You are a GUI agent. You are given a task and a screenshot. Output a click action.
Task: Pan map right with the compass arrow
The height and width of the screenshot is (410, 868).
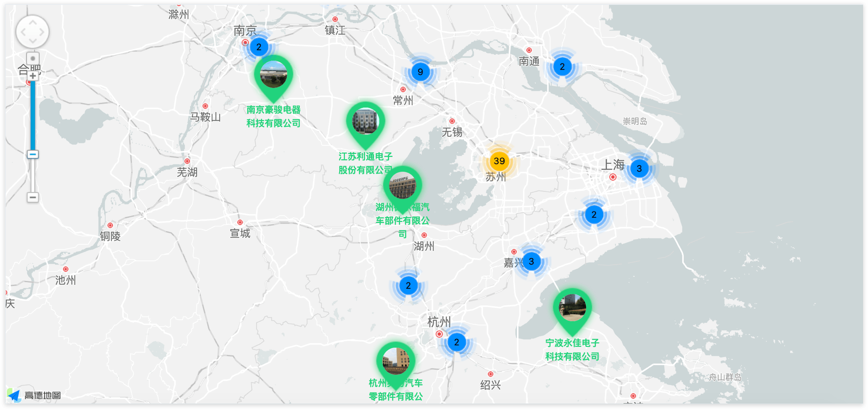tap(43, 32)
